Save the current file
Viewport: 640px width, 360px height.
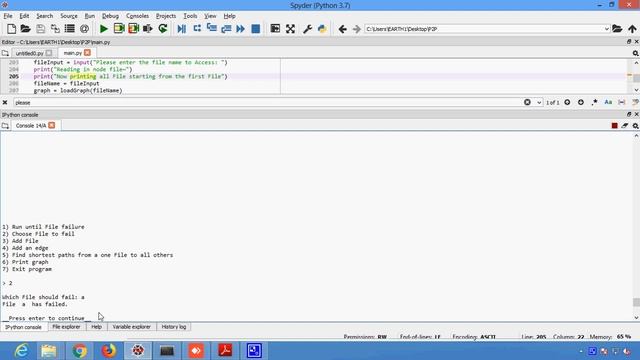tap(40, 29)
